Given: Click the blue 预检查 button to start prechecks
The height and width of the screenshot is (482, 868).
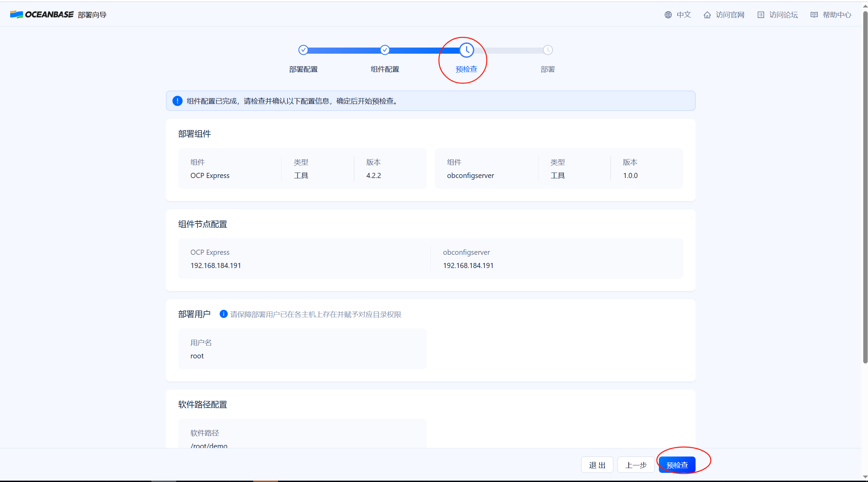Looking at the screenshot, I should [x=677, y=464].
